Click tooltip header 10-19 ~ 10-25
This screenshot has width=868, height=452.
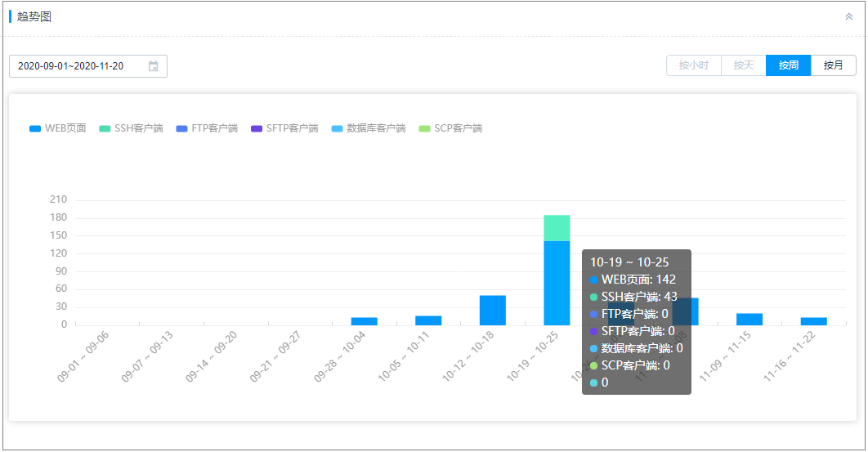629,262
